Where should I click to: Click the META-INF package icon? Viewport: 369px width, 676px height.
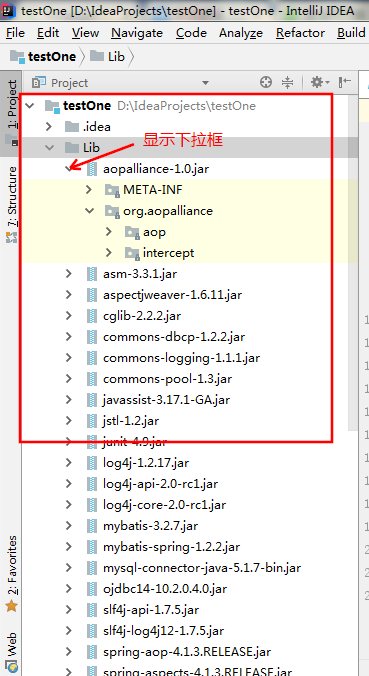coord(112,190)
